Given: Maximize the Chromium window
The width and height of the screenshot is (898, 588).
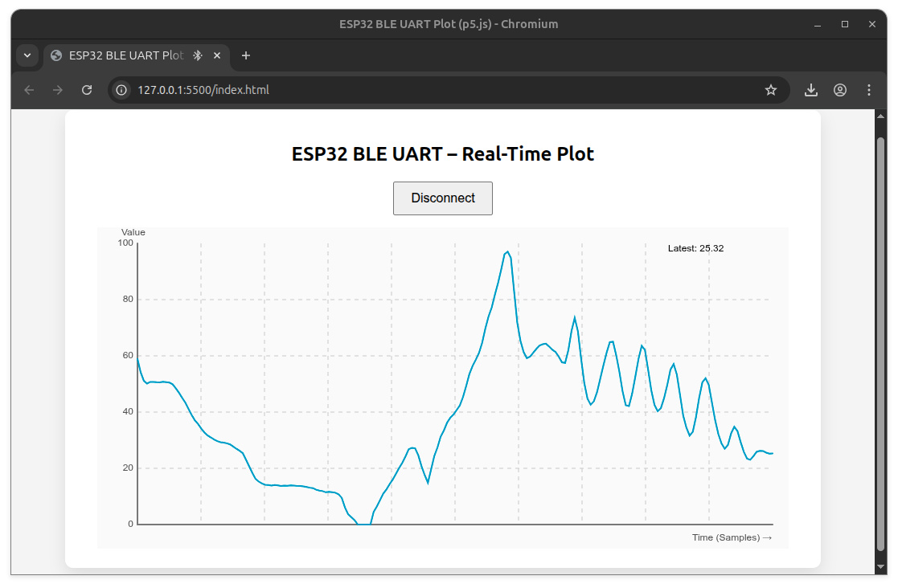Looking at the screenshot, I should pos(845,24).
